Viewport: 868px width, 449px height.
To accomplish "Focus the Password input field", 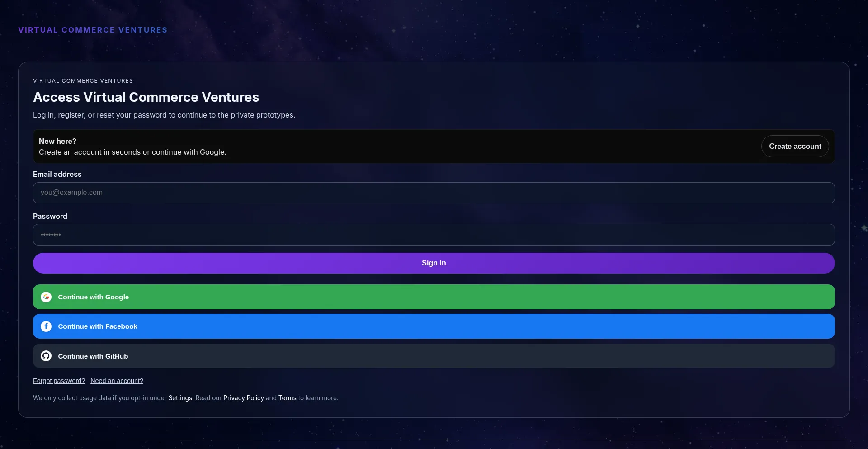I will [x=434, y=235].
